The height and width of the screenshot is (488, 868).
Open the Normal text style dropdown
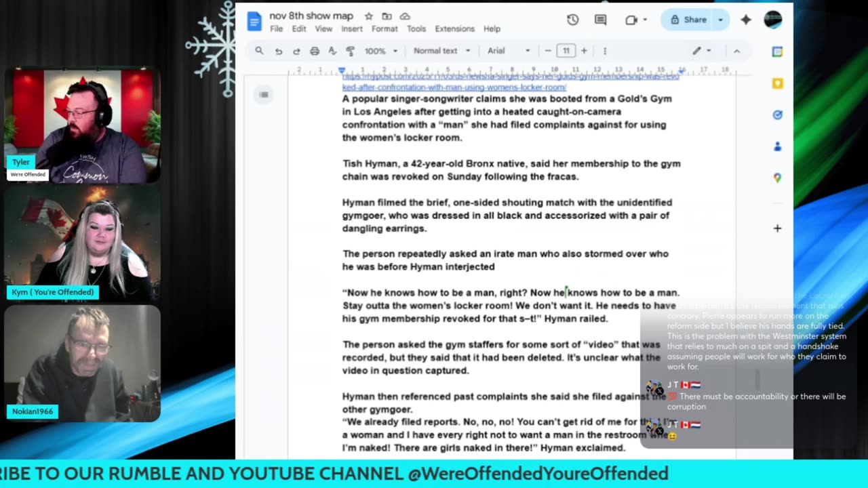(441, 51)
